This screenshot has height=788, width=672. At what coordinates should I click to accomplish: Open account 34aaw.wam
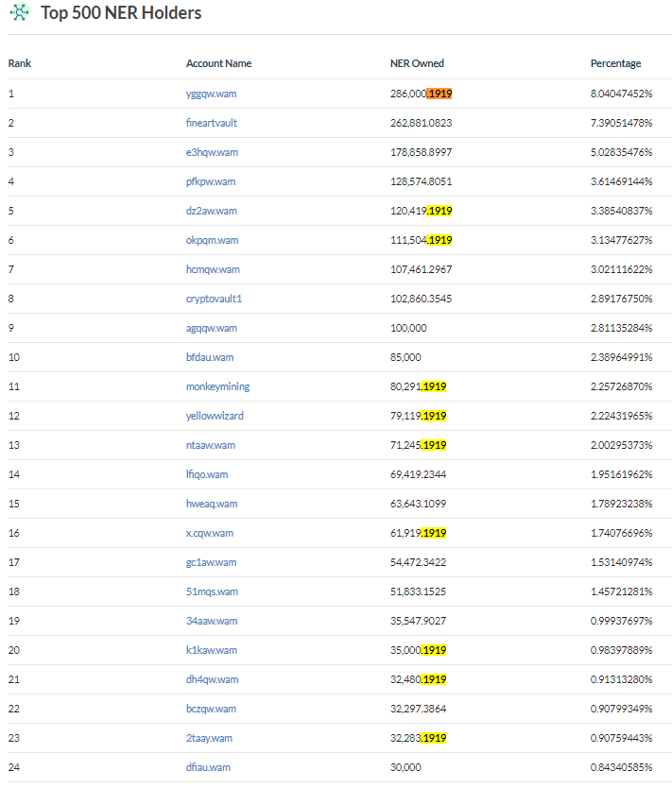pyautogui.click(x=212, y=621)
